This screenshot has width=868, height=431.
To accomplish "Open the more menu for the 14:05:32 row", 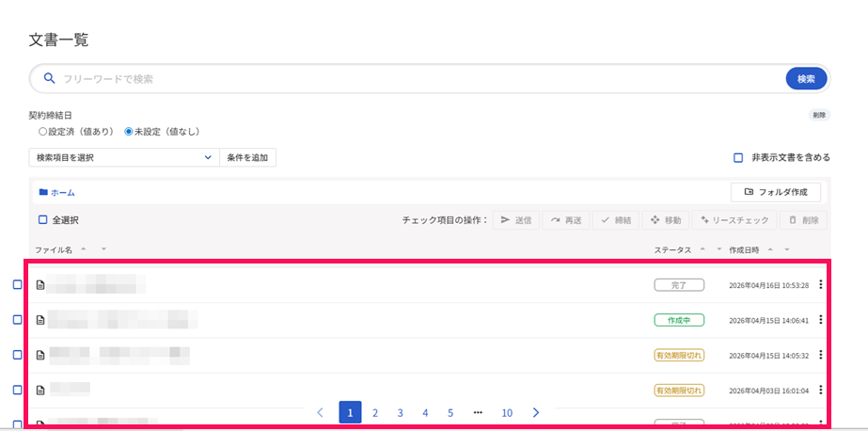I will coord(820,355).
